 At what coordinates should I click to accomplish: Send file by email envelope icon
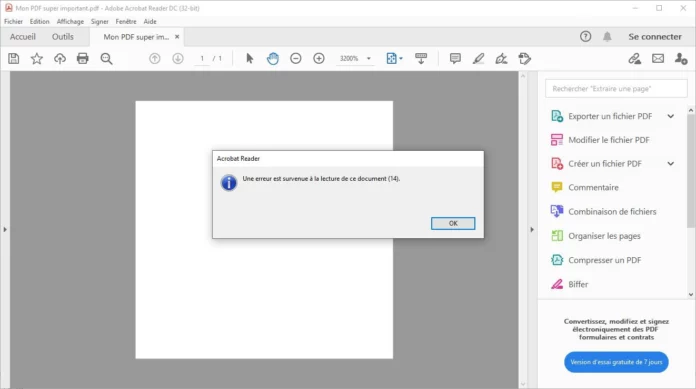(658, 59)
